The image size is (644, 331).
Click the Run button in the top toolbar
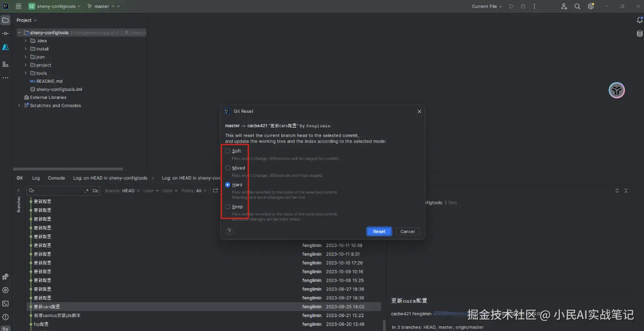(x=511, y=6)
